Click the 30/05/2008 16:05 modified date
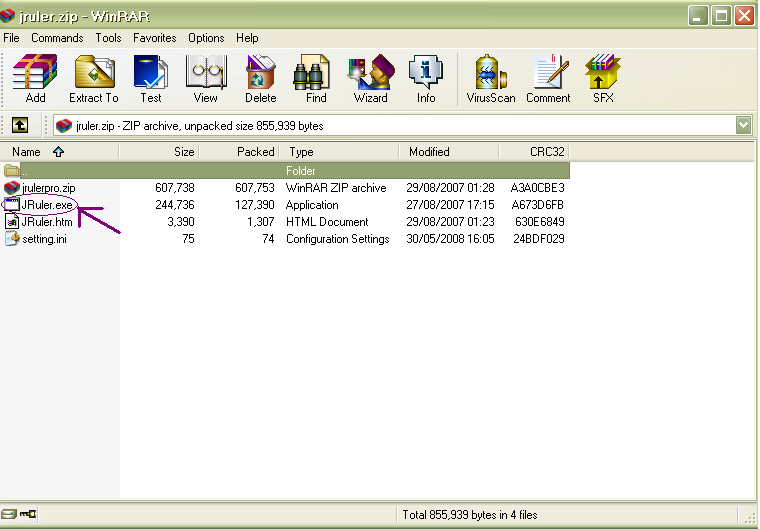The width and height of the screenshot is (760, 529). (x=450, y=239)
